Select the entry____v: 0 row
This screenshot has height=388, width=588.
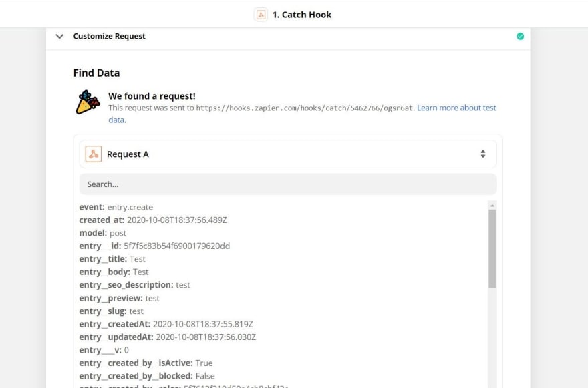[x=104, y=350]
